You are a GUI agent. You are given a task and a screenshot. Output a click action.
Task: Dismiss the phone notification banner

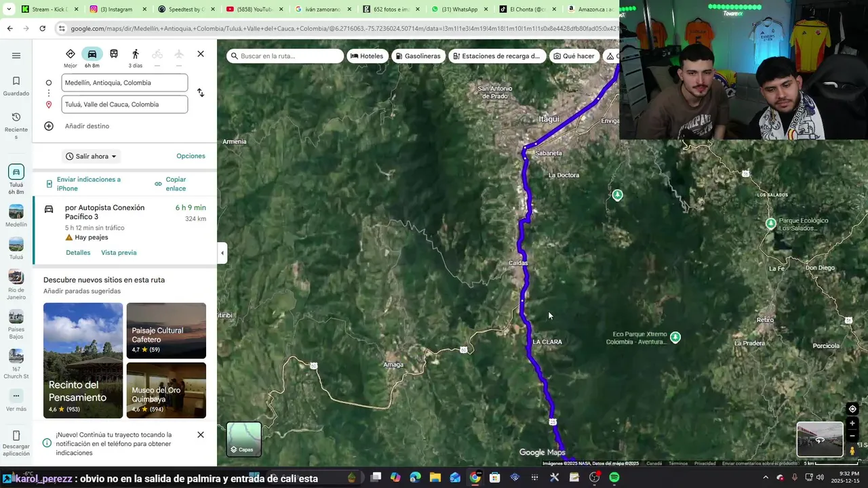[201, 434]
